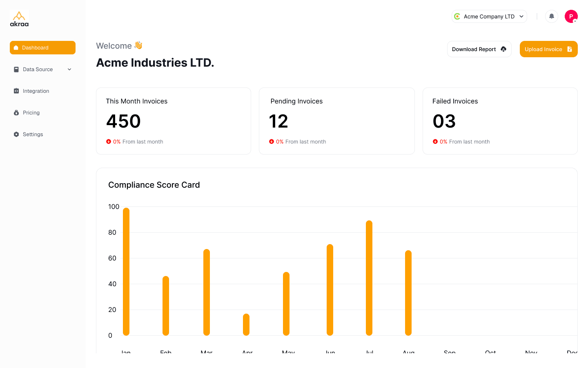588x368 pixels.
Task: Open the Acme Company LTD dropdown
Action: click(489, 16)
